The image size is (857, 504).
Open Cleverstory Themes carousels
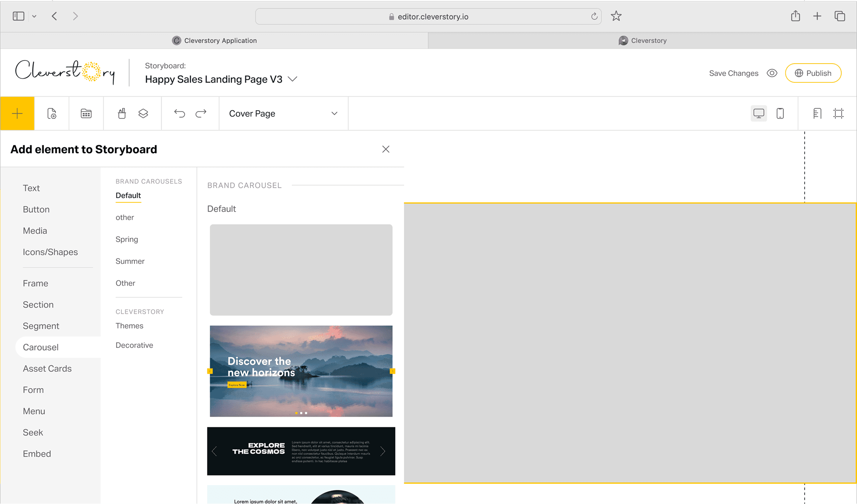coord(130,326)
